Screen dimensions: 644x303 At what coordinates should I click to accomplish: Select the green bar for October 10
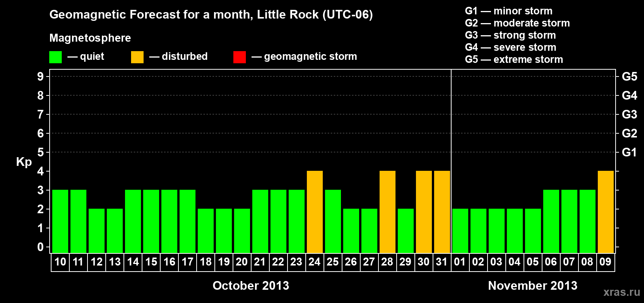(60, 221)
